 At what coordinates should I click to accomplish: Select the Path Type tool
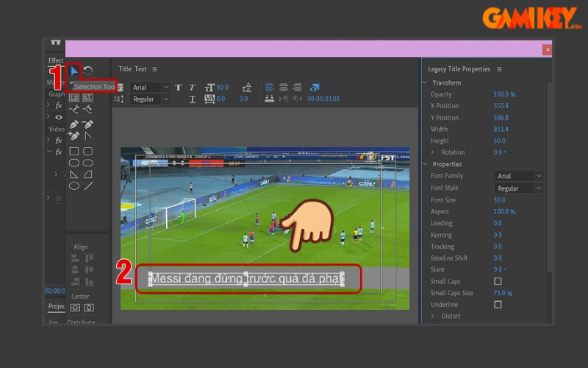pyautogui.click(x=74, y=110)
